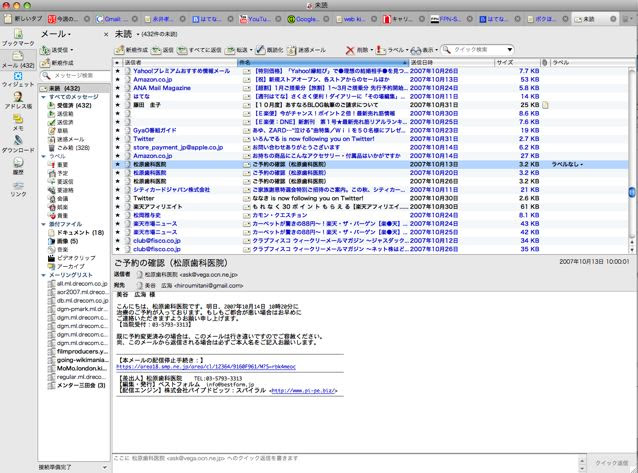Mark message as read with 既読化
The height and width of the screenshot is (473, 638).
(269, 50)
